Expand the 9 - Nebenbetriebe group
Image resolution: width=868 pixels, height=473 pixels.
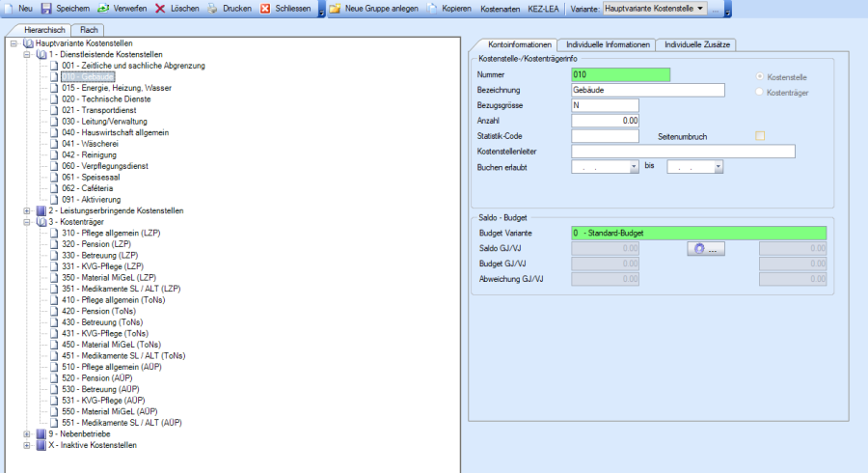(x=27, y=433)
